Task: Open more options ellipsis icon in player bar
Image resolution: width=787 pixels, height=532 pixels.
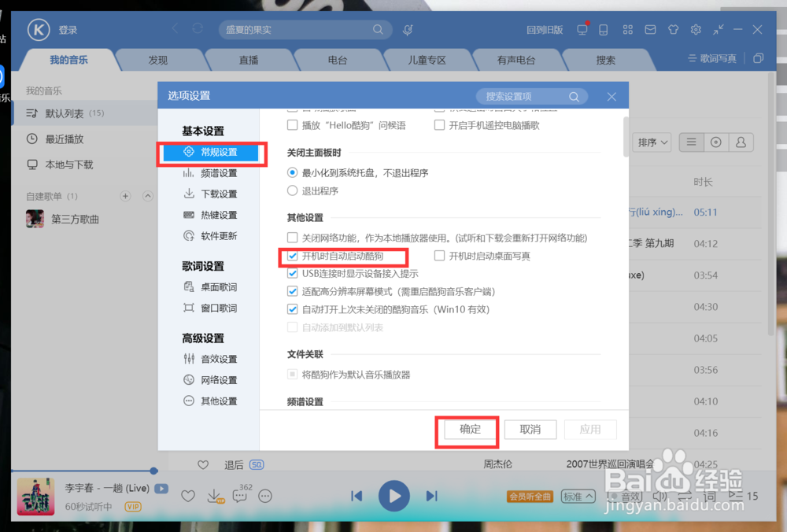Action: (265, 497)
